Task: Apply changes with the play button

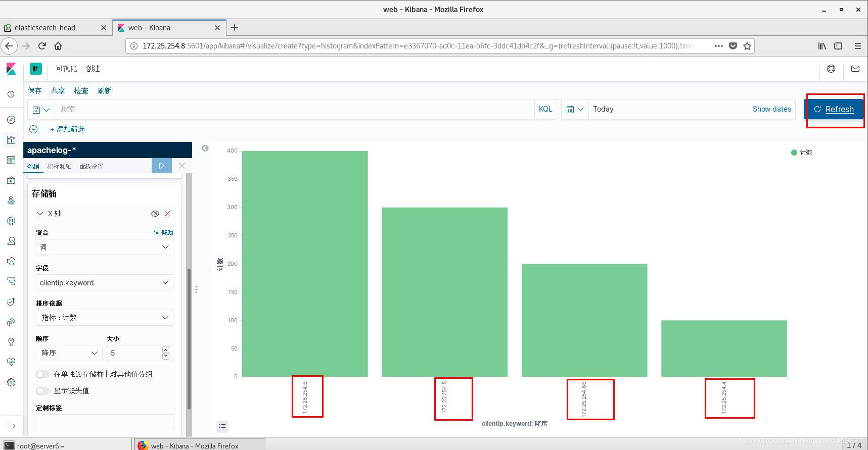Action: pyautogui.click(x=162, y=166)
